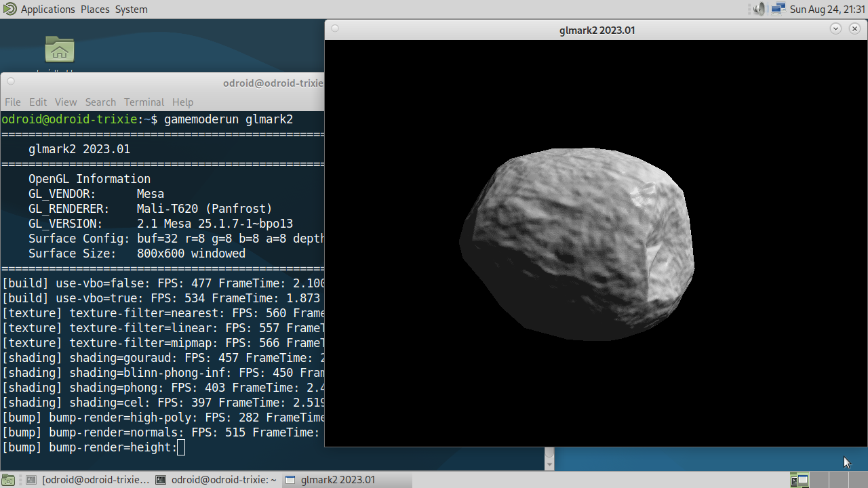Select the 'odroid@odroid-trixie: ~' taskbar button
This screenshot has height=488, width=868.
pyautogui.click(x=216, y=480)
